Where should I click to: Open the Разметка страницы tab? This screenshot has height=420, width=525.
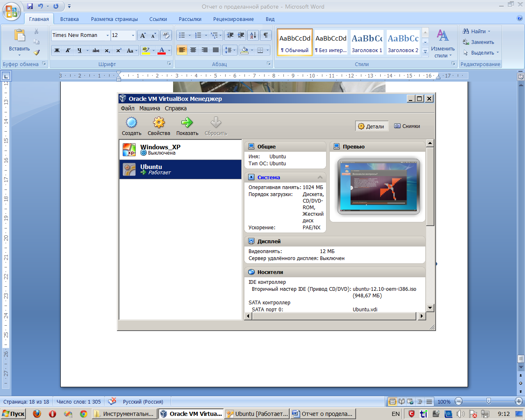114,19
